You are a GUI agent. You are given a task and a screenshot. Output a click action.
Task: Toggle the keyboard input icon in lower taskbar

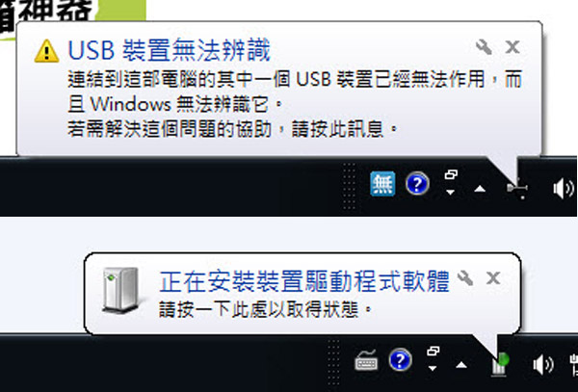tap(366, 359)
